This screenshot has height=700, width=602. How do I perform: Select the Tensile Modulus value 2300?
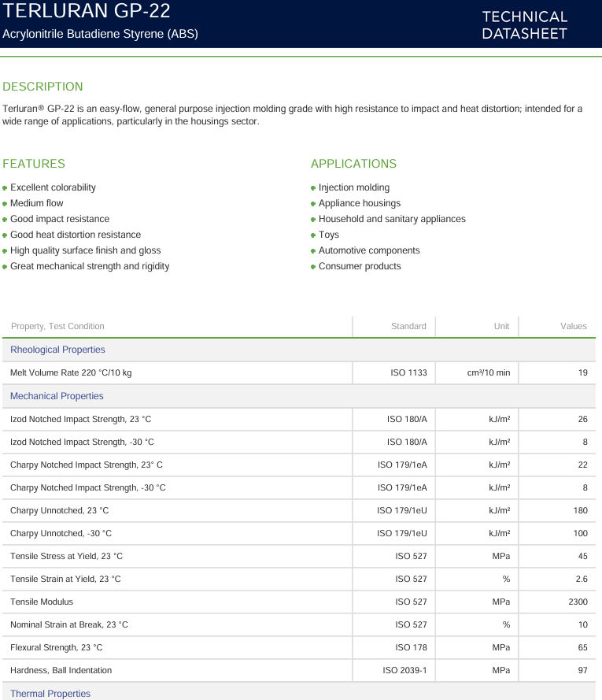click(x=578, y=602)
